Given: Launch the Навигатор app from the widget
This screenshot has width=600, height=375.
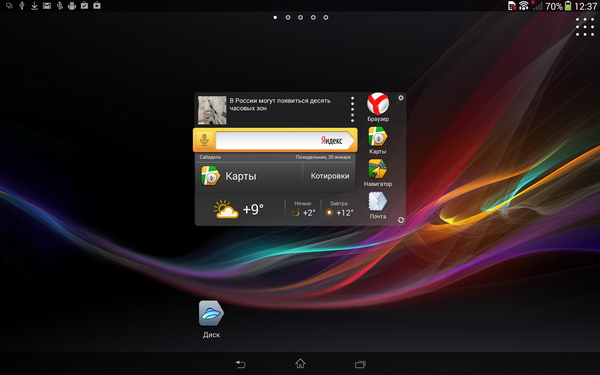Looking at the screenshot, I should coord(378,173).
